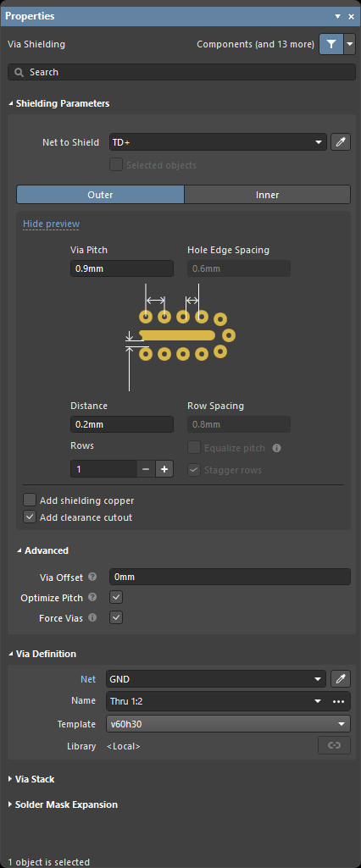The image size is (361, 868).
Task: Click the Via Offset help question icon
Action: click(92, 577)
